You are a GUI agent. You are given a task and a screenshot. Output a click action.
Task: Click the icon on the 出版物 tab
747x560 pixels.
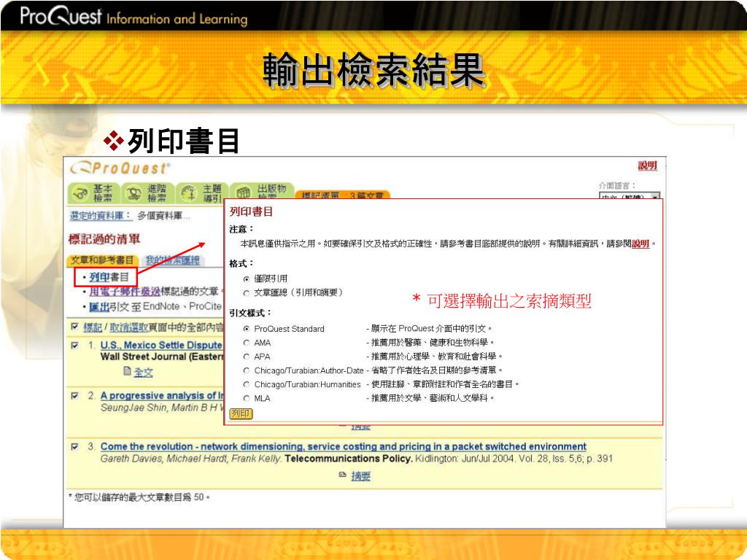[244, 192]
